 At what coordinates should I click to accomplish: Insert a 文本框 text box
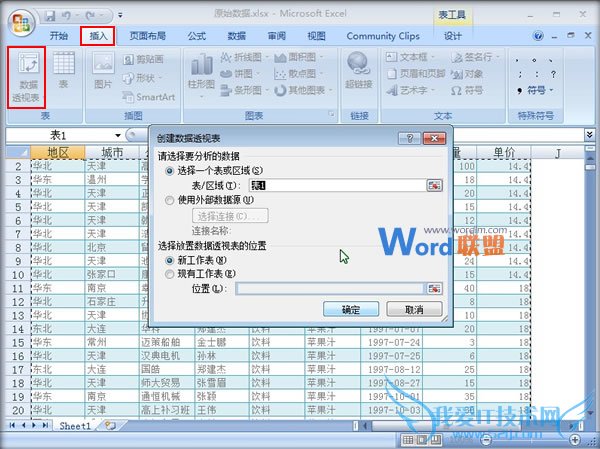pyautogui.click(x=410, y=57)
